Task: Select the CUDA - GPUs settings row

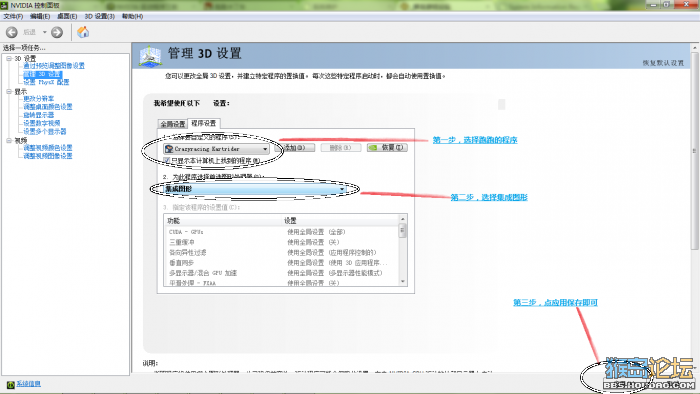Action: pos(281,232)
